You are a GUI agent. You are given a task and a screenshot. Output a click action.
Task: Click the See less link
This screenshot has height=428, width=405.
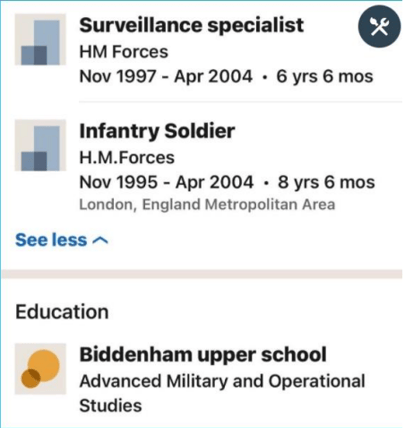point(62,240)
